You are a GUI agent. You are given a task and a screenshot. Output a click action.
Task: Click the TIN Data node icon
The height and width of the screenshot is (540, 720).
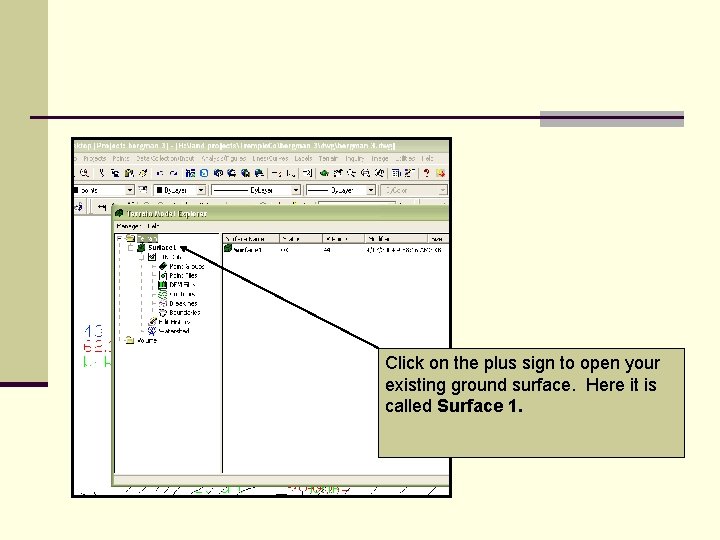pos(152,257)
